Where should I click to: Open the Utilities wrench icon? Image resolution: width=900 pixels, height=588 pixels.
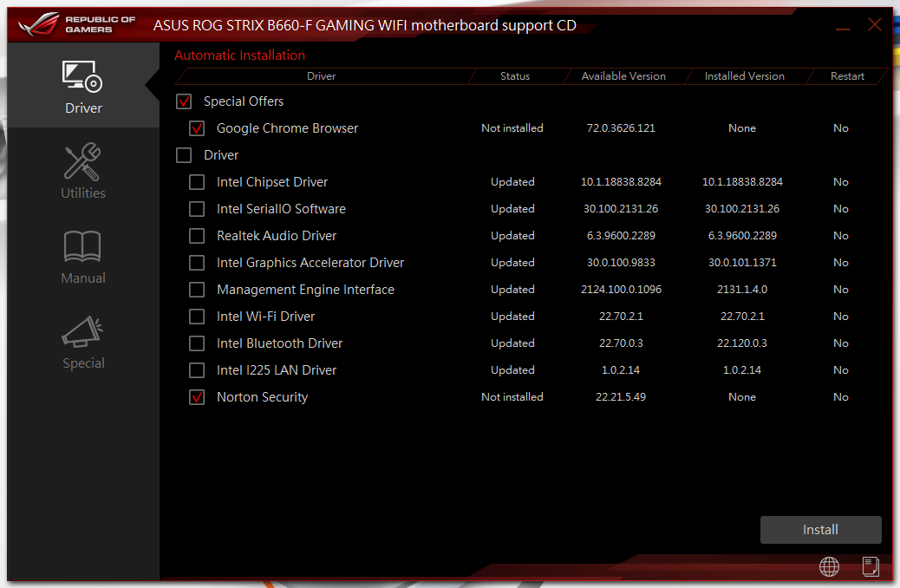83,163
